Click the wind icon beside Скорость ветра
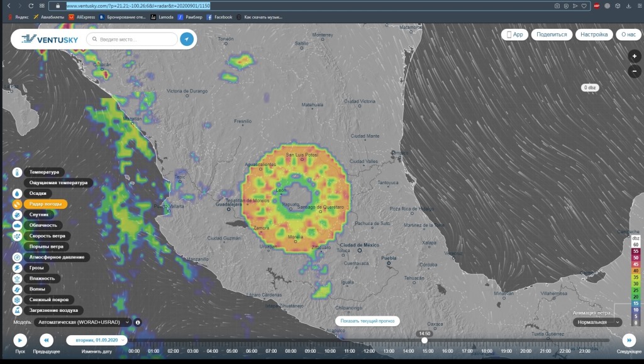The width and height of the screenshot is (644, 364). pyautogui.click(x=17, y=236)
